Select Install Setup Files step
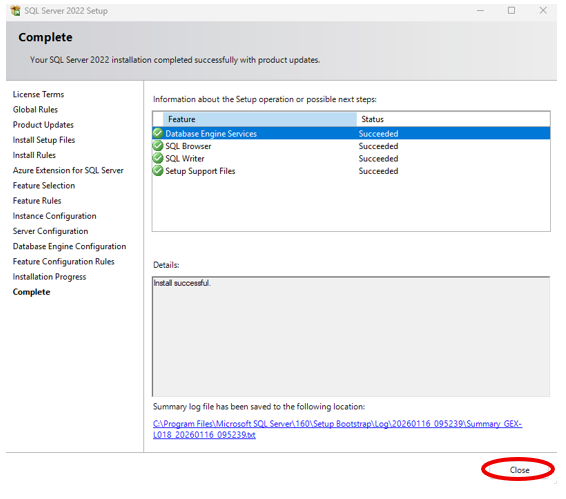Image resolution: width=566 pixels, height=499 pixels. [44, 140]
